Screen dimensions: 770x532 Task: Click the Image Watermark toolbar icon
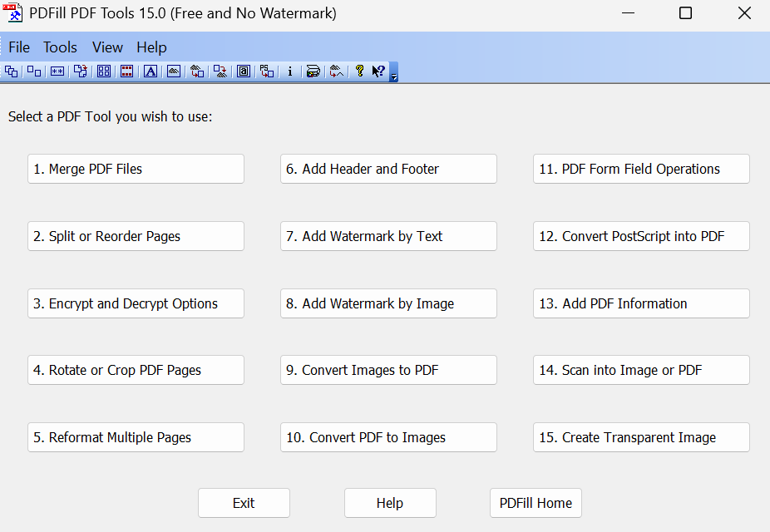pyautogui.click(x=174, y=71)
